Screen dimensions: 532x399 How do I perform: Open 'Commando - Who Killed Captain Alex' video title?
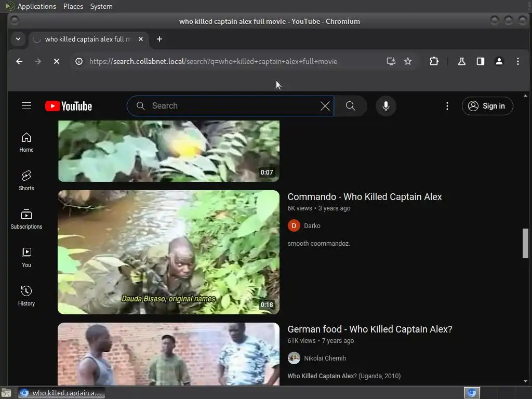[x=364, y=197]
